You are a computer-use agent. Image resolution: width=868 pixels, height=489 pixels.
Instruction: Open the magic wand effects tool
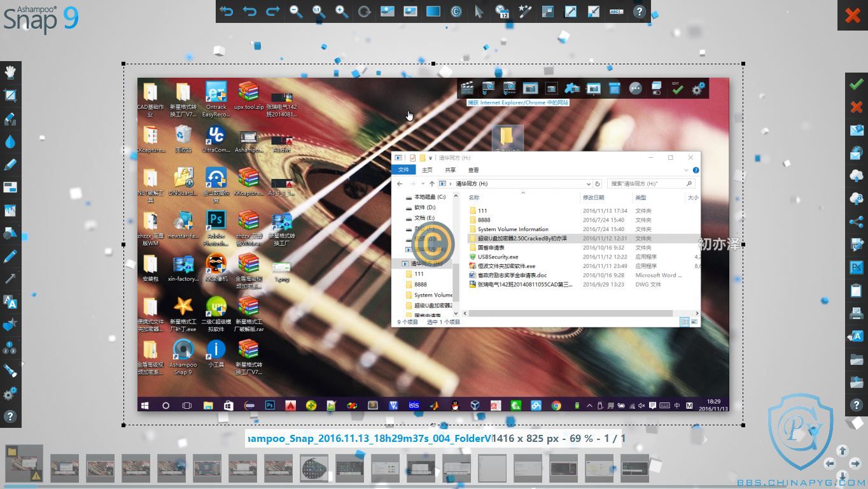pos(525,11)
